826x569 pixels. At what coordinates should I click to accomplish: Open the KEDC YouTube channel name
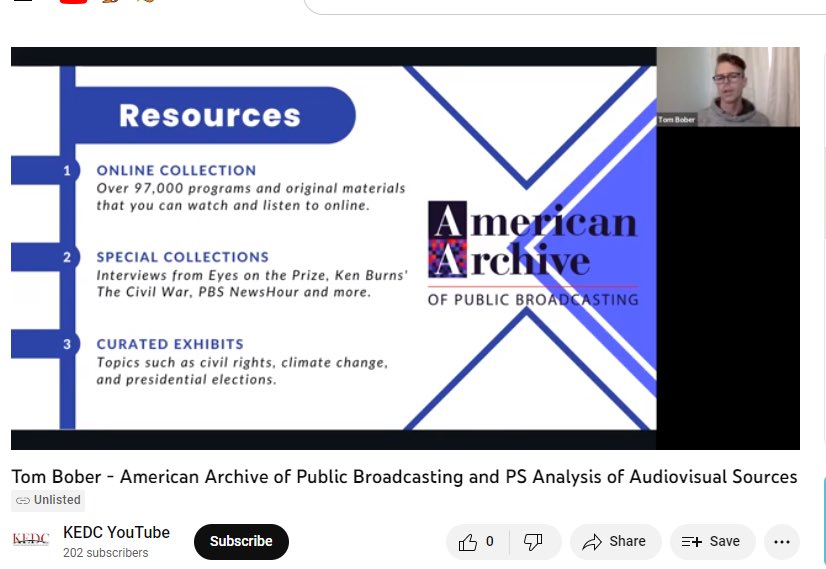coord(116,533)
